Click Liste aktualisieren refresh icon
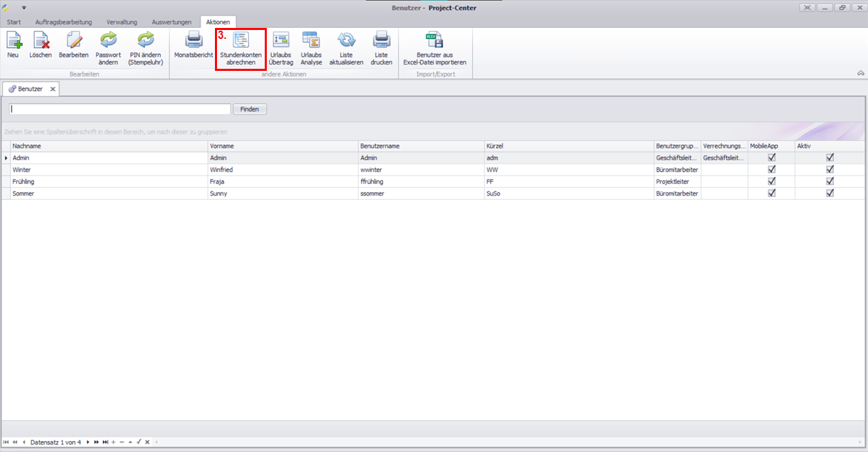The width and height of the screenshot is (868, 452). click(x=346, y=41)
